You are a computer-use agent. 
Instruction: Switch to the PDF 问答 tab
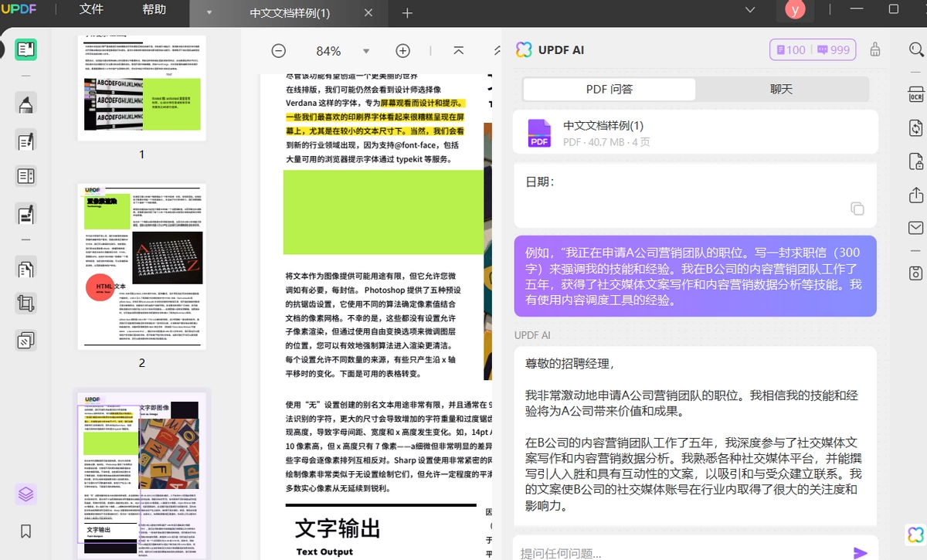pos(610,90)
